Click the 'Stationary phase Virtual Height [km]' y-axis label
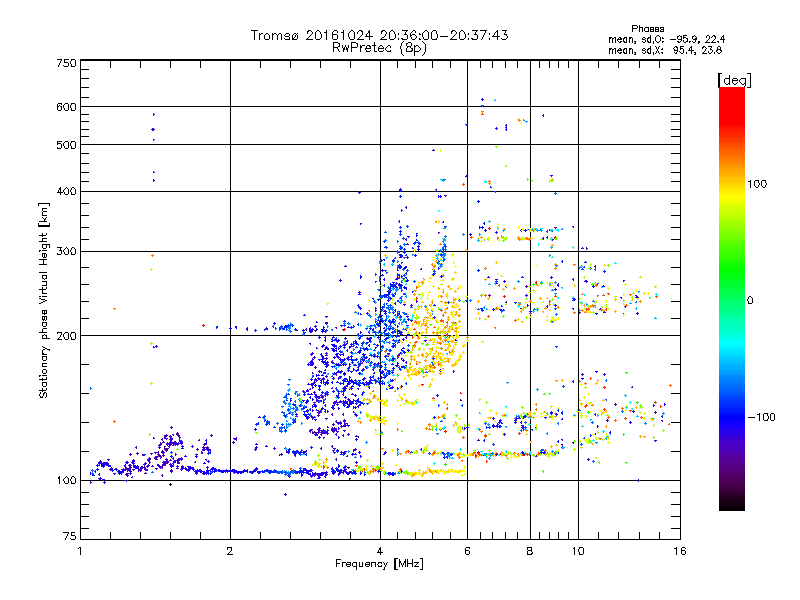The height and width of the screenshot is (600, 800). (x=43, y=300)
